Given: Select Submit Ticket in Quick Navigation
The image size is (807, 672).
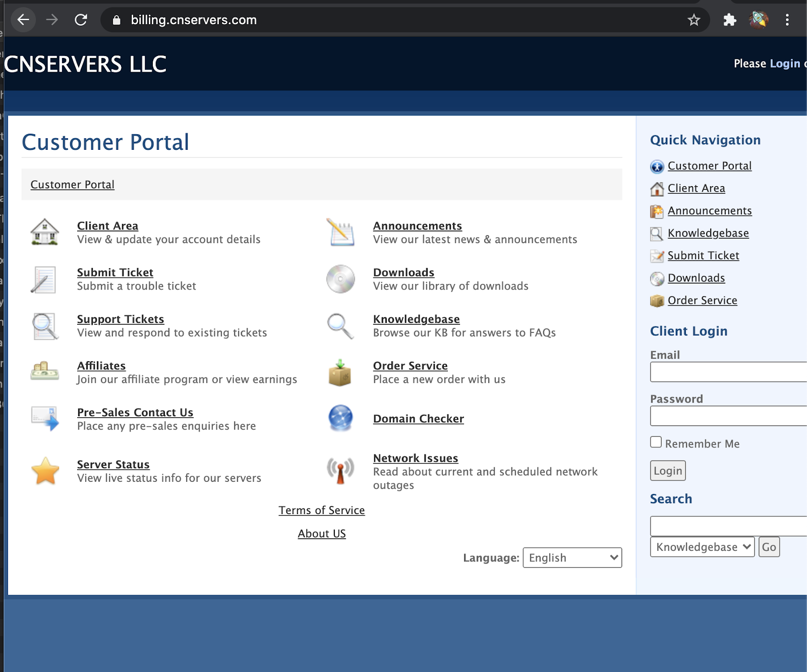Looking at the screenshot, I should click(704, 256).
